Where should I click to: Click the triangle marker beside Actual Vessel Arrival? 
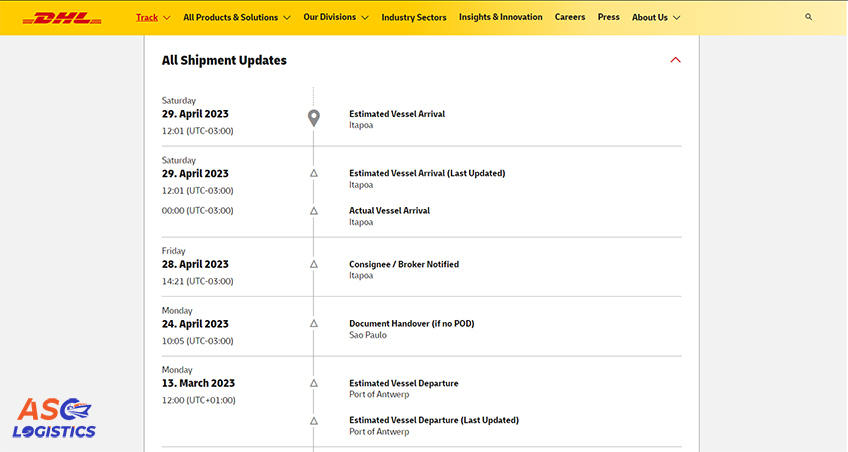pyautogui.click(x=313, y=211)
